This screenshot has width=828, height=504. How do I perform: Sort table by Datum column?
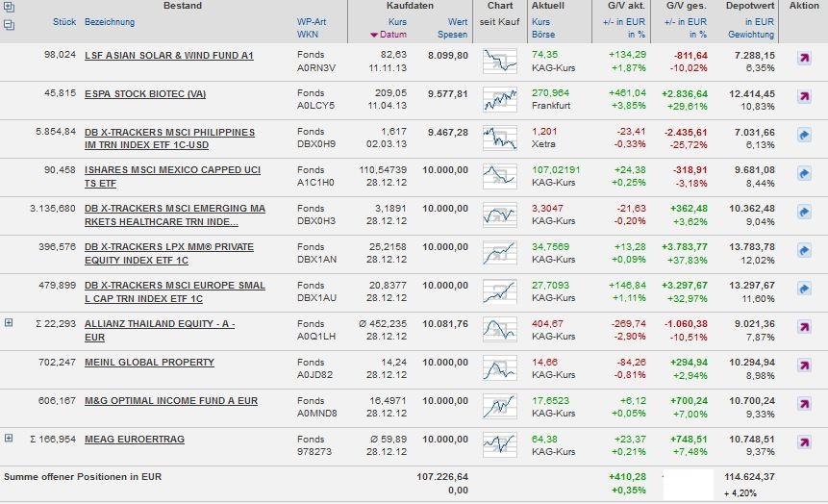click(393, 35)
